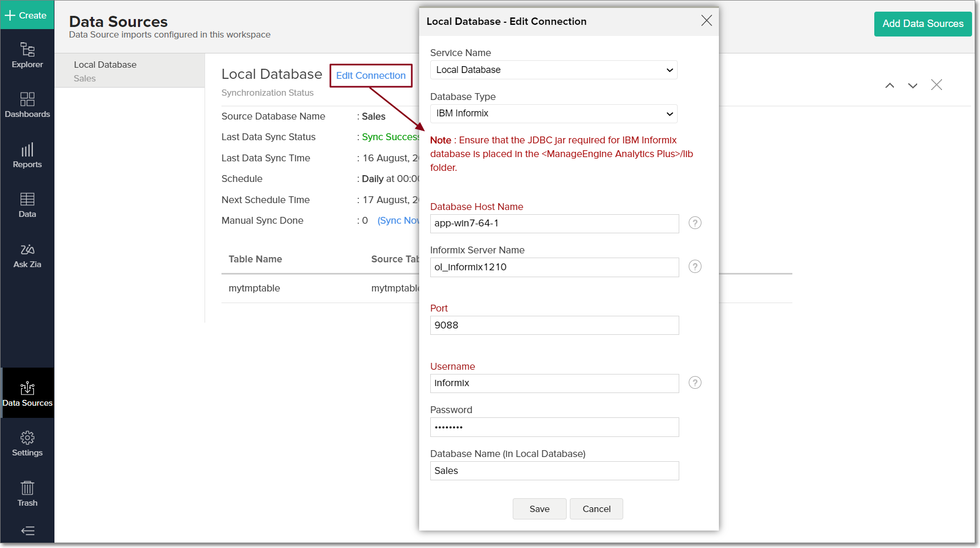Open the Dashboards sidebar icon
The height and width of the screenshot is (548, 980).
pyautogui.click(x=27, y=105)
